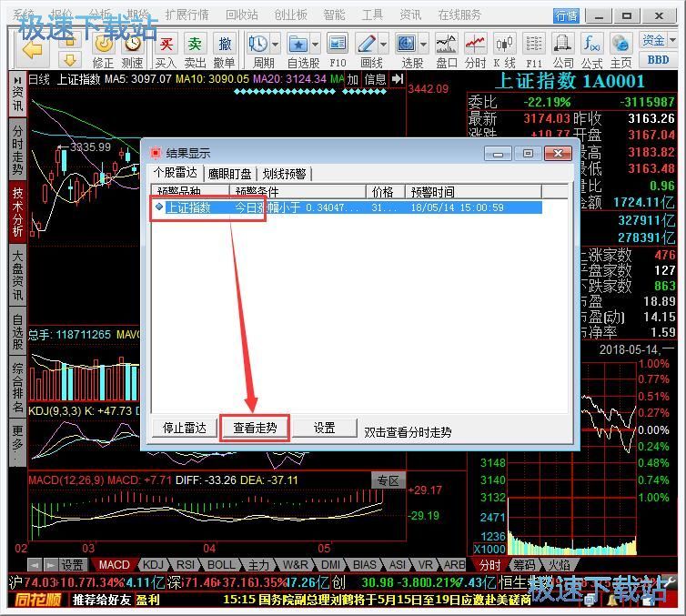
Task: Select the 上证指数 alert row
Action: click(x=347, y=207)
